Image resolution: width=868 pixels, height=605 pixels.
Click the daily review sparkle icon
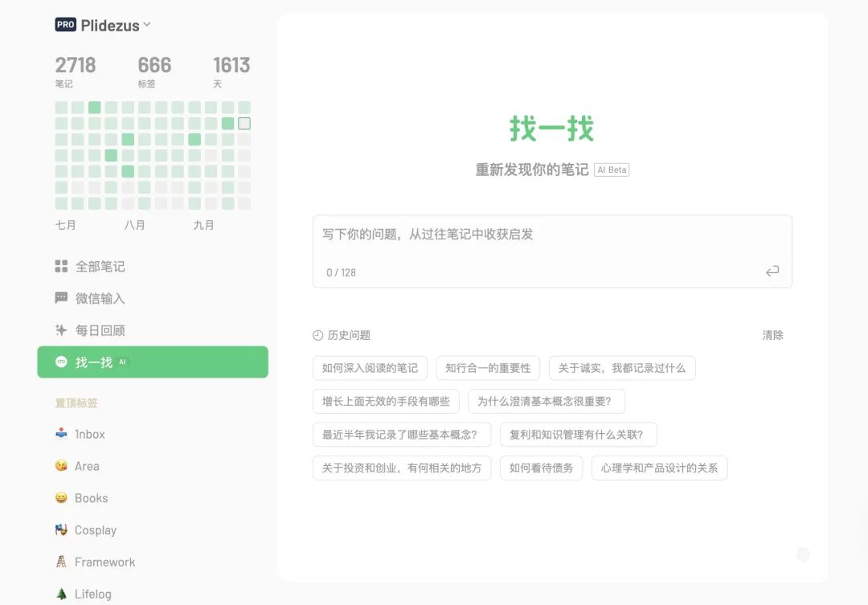(x=61, y=330)
